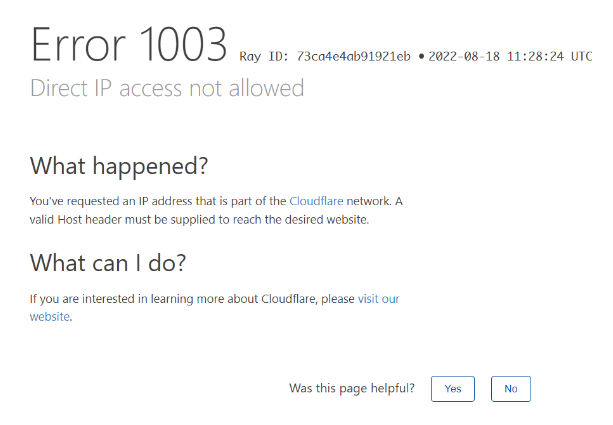Click the "Ray ID:" label
613x425 pixels.
pos(264,56)
